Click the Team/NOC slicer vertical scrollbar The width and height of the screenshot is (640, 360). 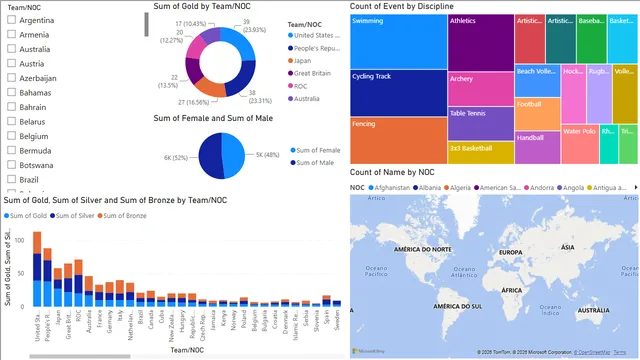click(x=147, y=24)
